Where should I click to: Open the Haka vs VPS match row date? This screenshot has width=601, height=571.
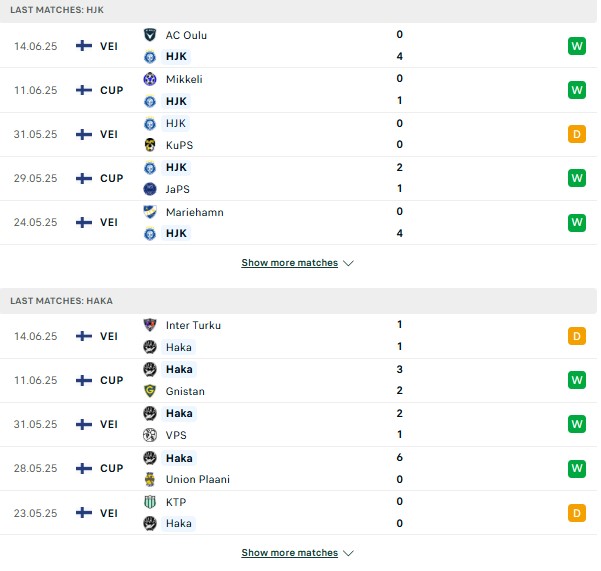35,424
